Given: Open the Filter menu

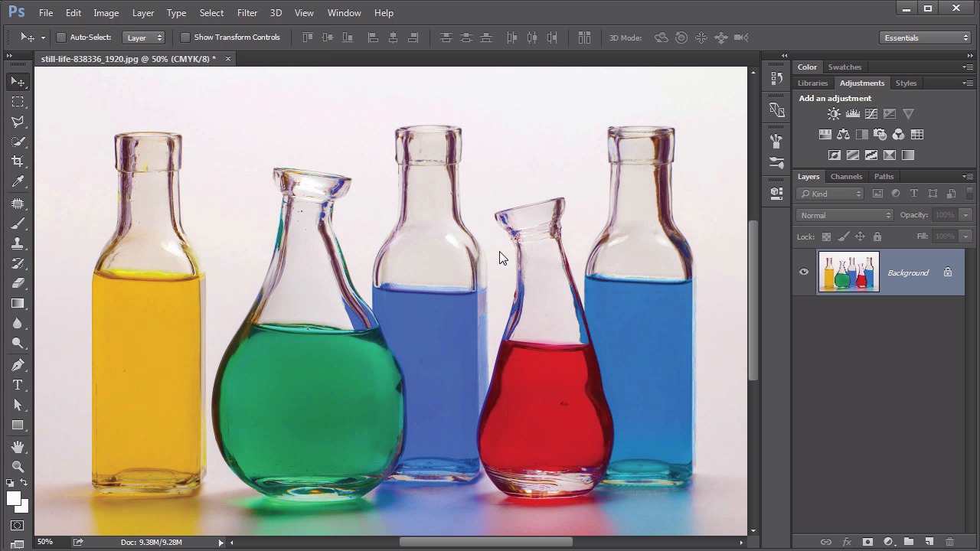Looking at the screenshot, I should (x=247, y=13).
